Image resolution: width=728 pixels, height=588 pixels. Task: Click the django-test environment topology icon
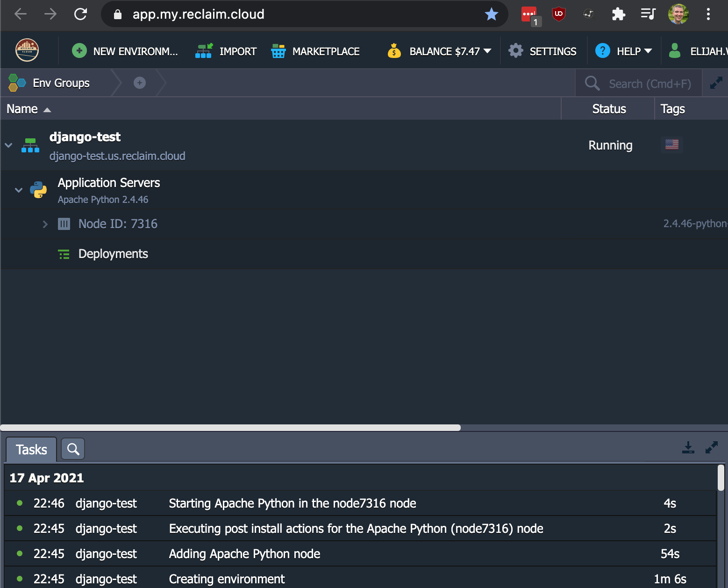tap(30, 145)
